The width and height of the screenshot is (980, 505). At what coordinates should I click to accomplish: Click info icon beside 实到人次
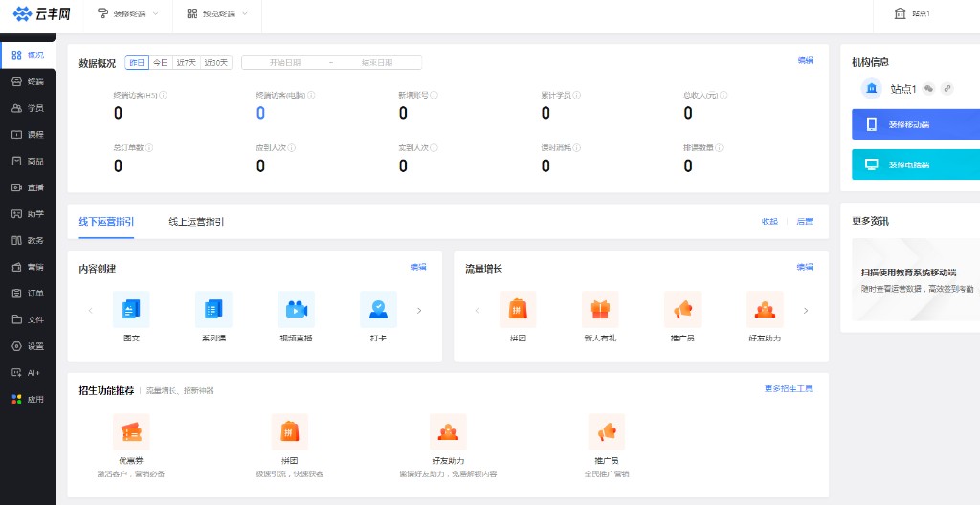pos(434,148)
